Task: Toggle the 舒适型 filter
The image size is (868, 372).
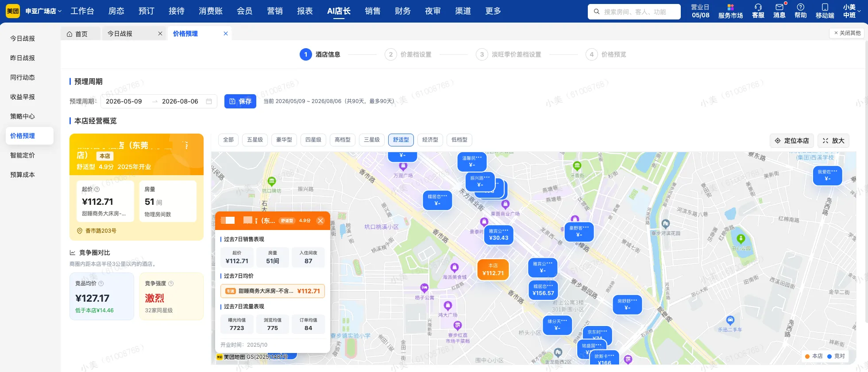Action: [401, 140]
